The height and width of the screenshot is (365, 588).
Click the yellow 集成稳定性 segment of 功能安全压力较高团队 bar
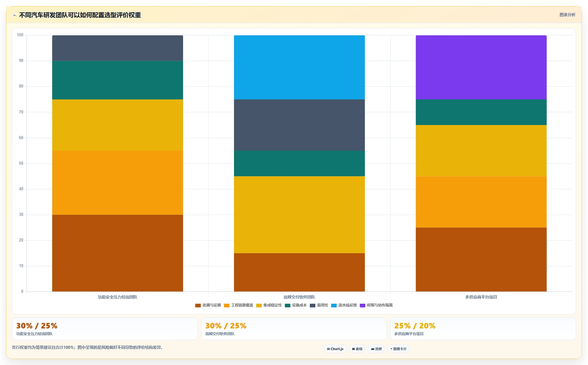(118, 125)
